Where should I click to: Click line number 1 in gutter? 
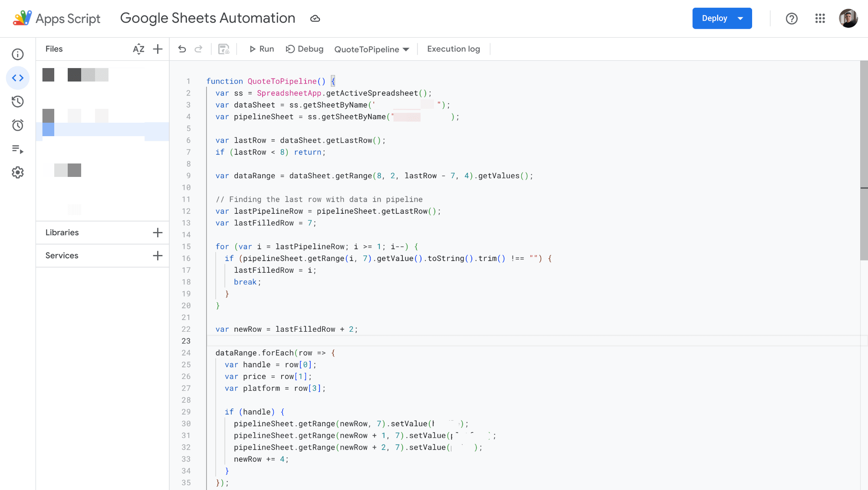pyautogui.click(x=188, y=81)
